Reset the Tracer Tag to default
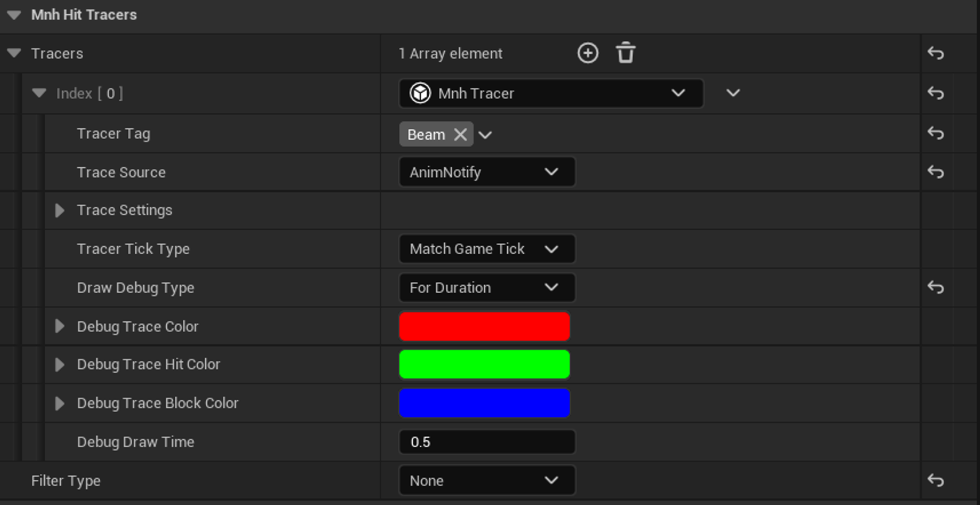Viewport: 980px width, 505px height. pyautogui.click(x=935, y=133)
